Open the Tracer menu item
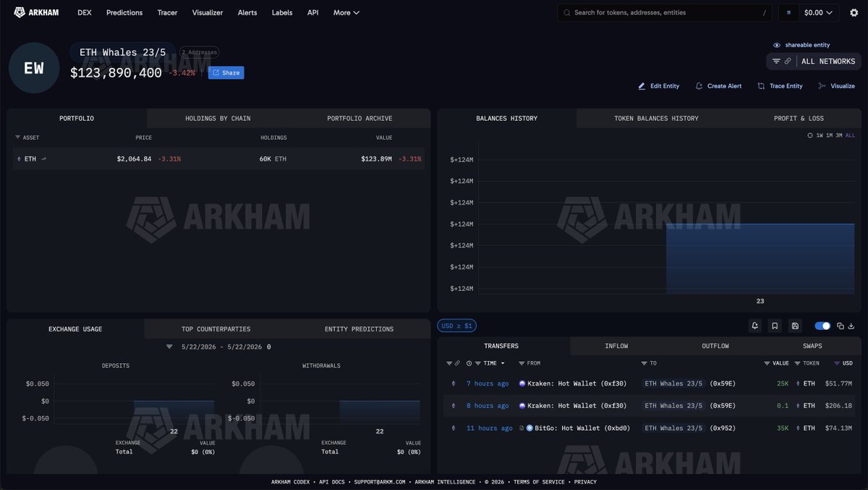 (167, 12)
